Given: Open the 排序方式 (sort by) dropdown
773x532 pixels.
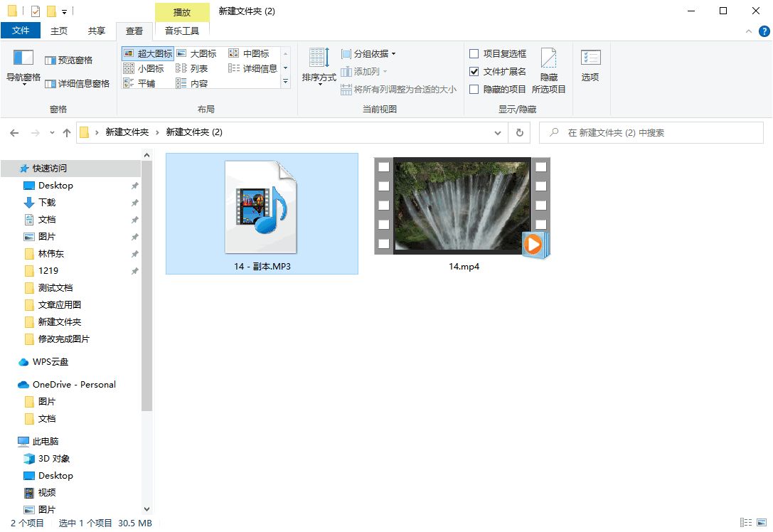Looking at the screenshot, I should [x=318, y=68].
